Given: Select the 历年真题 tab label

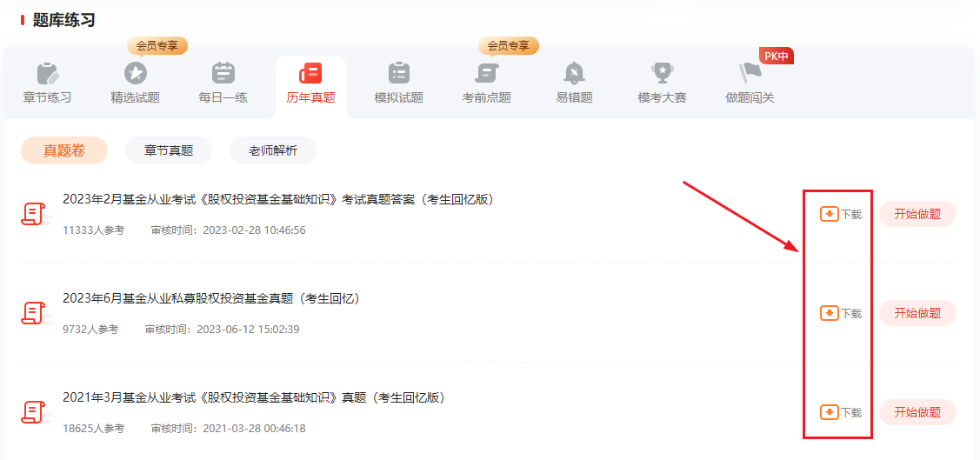Looking at the screenshot, I should 310,98.
